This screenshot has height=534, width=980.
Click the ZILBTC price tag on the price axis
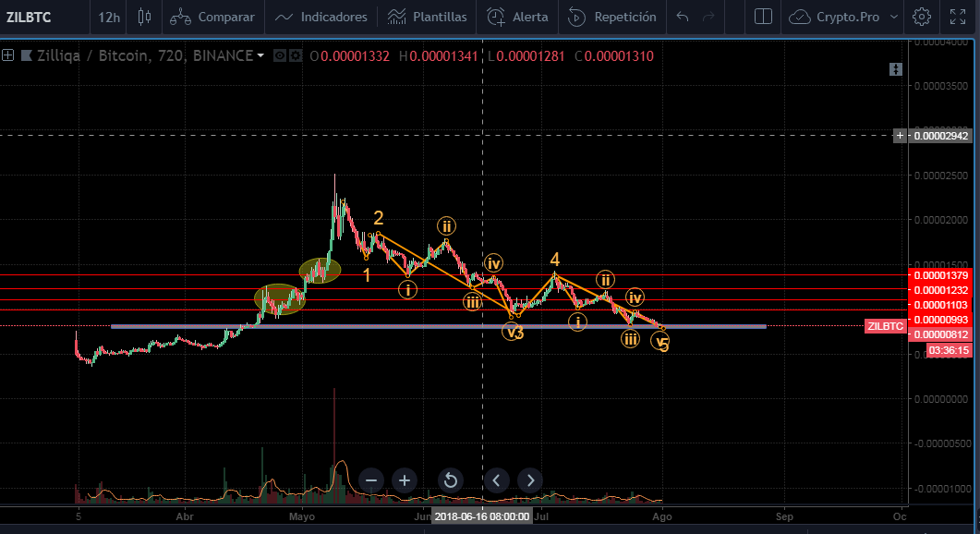tap(885, 326)
